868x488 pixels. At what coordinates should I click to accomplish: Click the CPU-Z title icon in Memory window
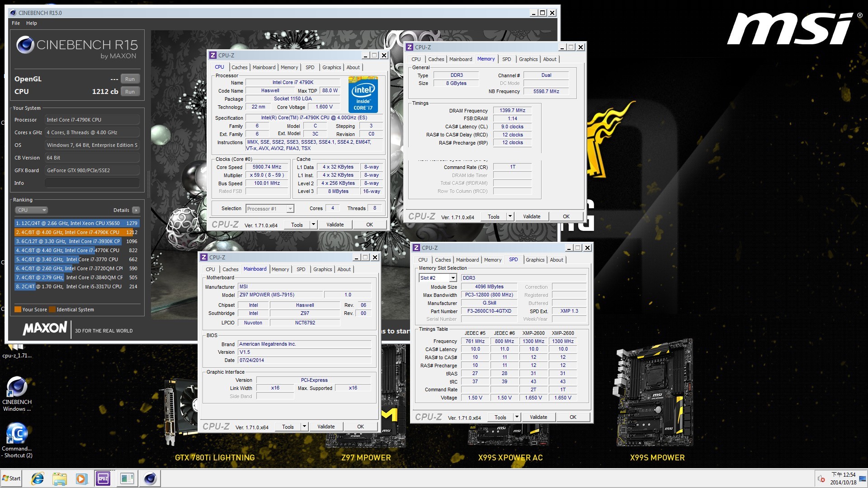coord(410,47)
